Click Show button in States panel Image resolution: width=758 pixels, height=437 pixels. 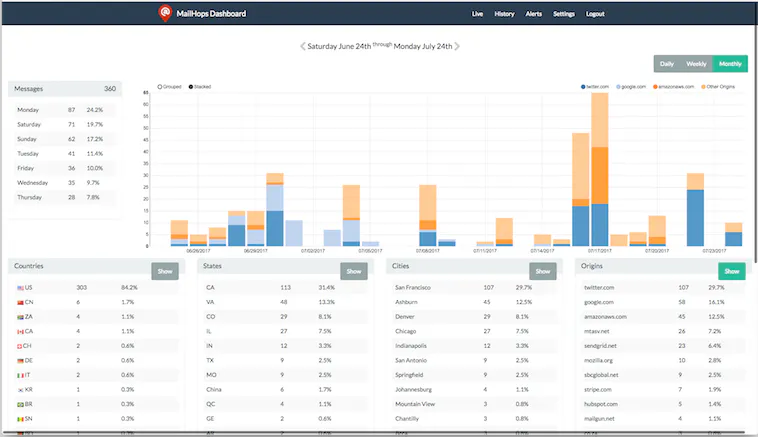pyautogui.click(x=354, y=271)
